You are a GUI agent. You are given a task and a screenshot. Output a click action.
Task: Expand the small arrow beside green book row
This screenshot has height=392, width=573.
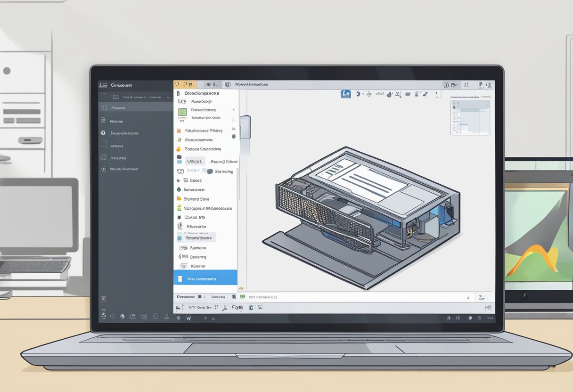(x=234, y=110)
